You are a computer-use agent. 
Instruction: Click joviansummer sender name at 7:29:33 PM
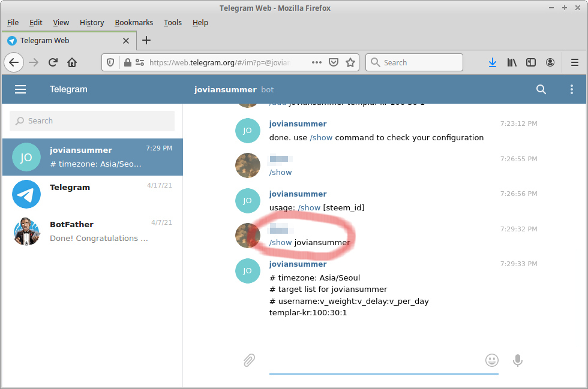point(298,264)
